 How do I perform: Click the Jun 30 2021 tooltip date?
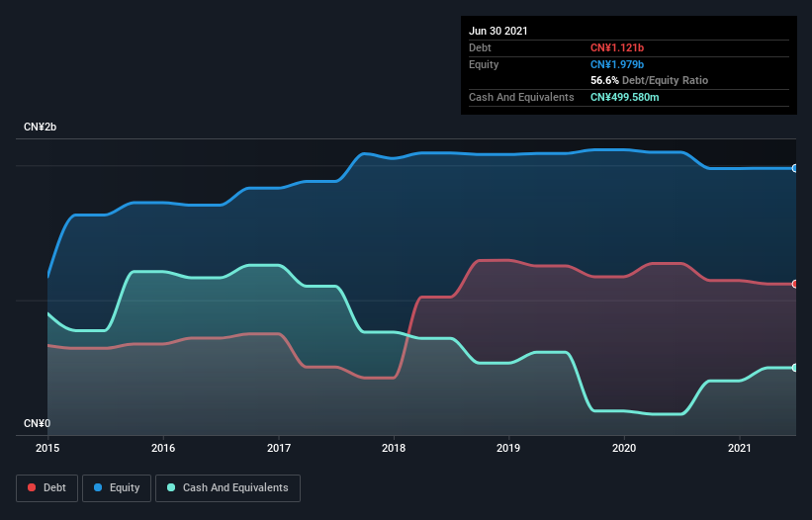498,31
